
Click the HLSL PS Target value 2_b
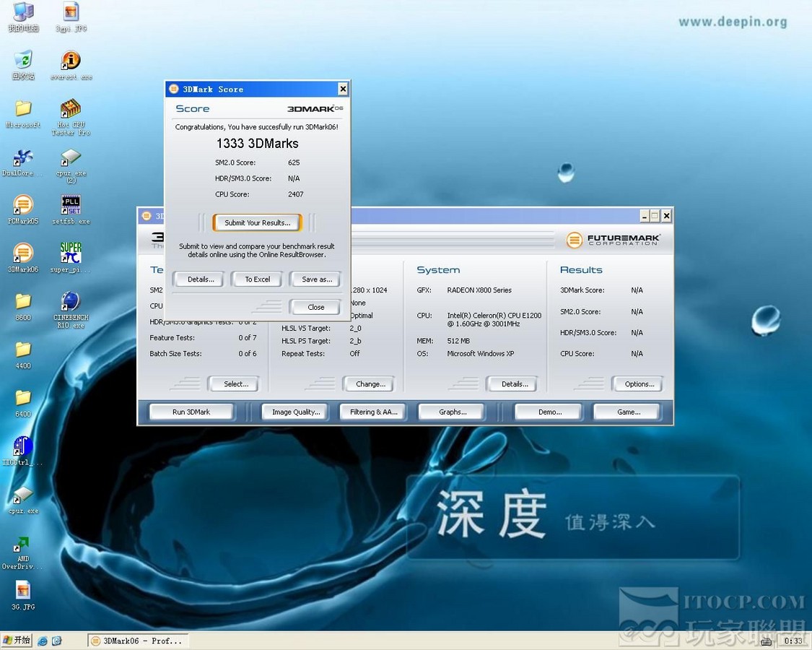[355, 341]
